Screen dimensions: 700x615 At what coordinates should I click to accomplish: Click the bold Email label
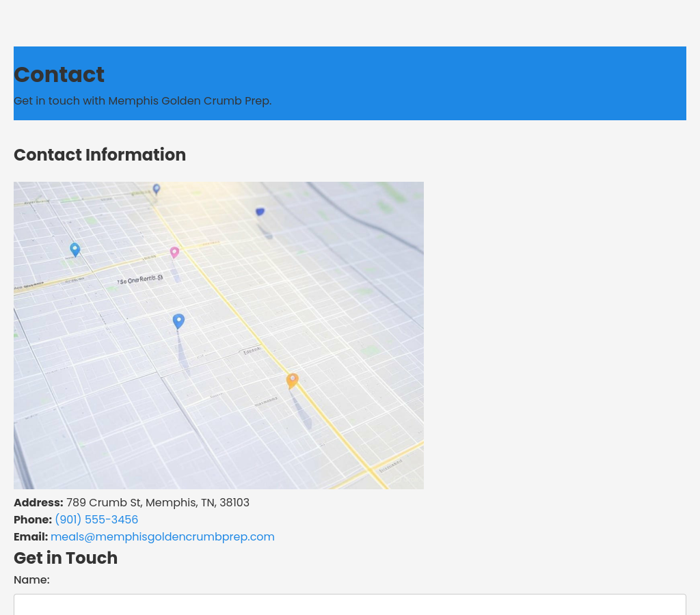point(31,537)
